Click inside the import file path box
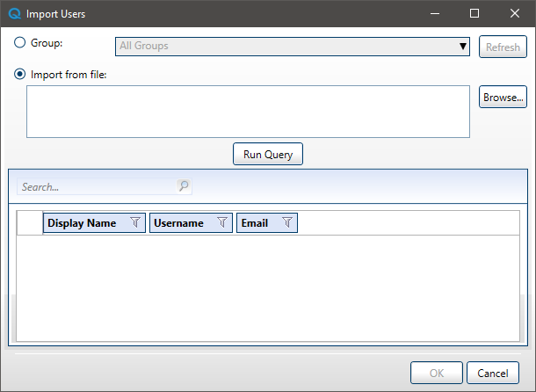The width and height of the screenshot is (536, 392). [248, 112]
